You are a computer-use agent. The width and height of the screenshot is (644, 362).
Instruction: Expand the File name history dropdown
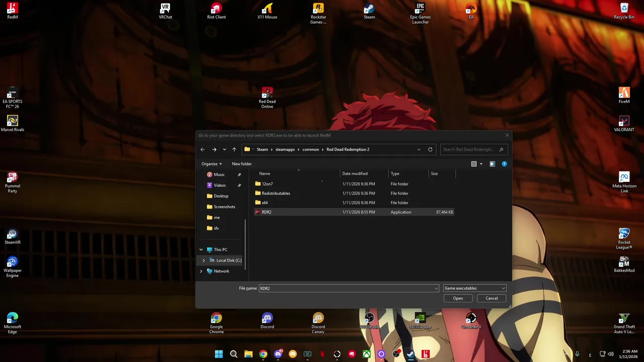pos(436,288)
